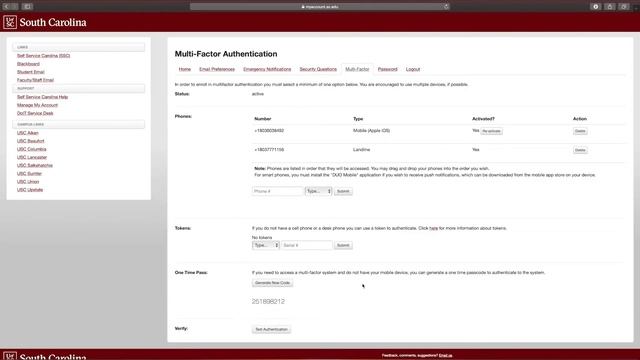Click the Safari share icon

tap(610, 7)
